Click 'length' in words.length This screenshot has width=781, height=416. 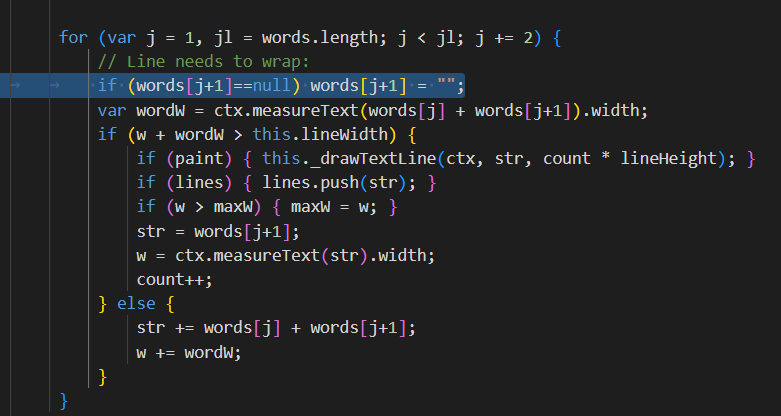318,37
